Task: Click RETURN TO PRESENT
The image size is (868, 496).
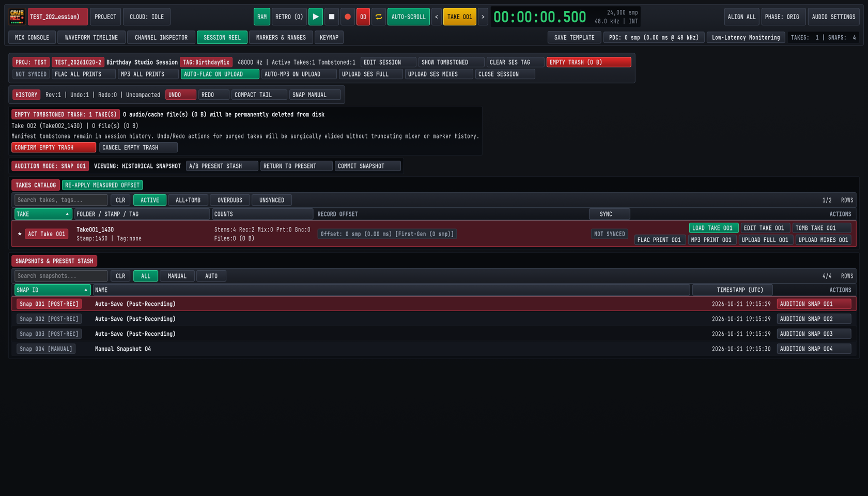Action: (297, 166)
